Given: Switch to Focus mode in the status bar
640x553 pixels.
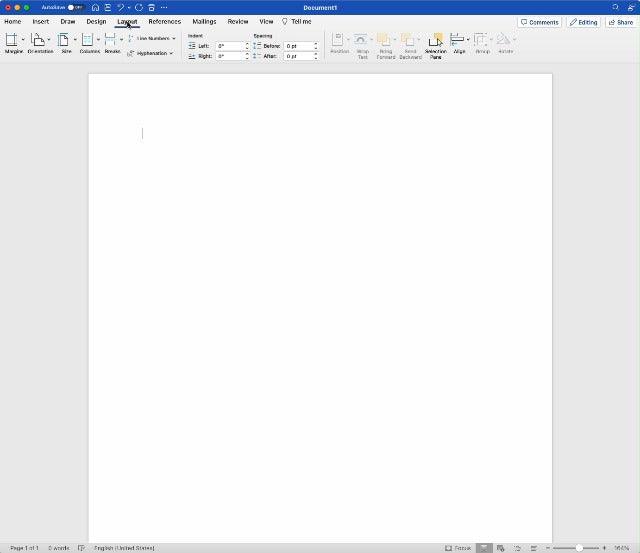Looking at the screenshot, I should click(x=458, y=548).
